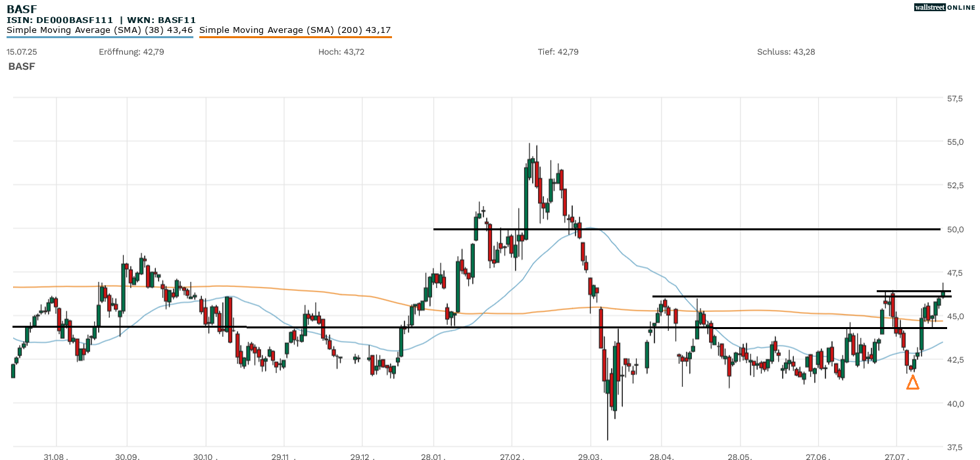The width and height of the screenshot is (980, 460).
Task: Select the Simple Moving Average (SMA) (200) legend entry
Action: pyautogui.click(x=295, y=30)
